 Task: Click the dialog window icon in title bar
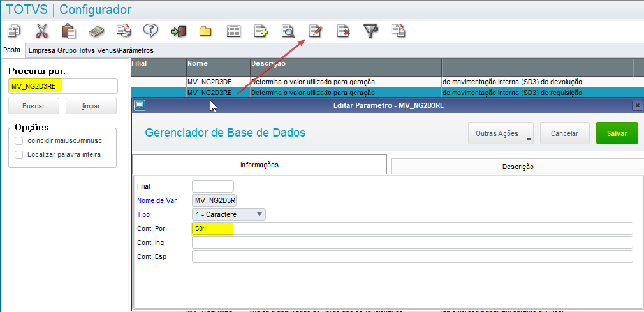click(x=140, y=106)
